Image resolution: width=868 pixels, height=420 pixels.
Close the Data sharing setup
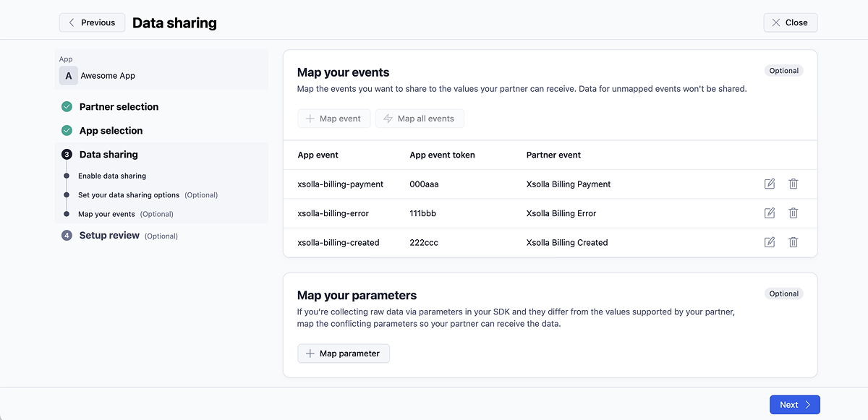(790, 22)
